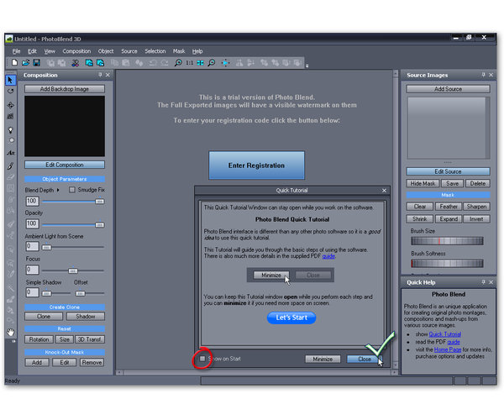Screen dimensions: 504x420
Task: Open the guide link in the tutorial text
Action: coord(328,256)
